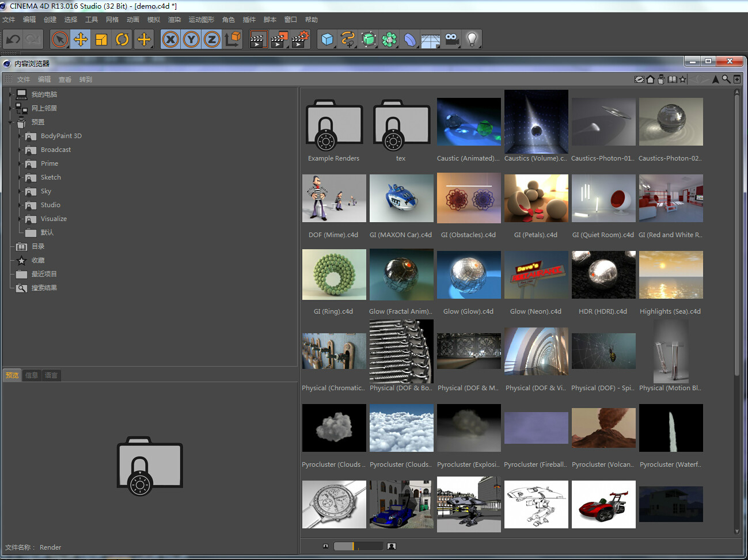This screenshot has width=748, height=560.
Task: Click the orange plus tool after Rotate
Action: [144, 39]
